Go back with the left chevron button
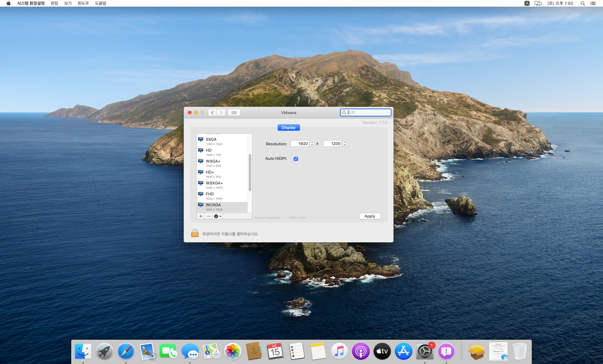This screenshot has height=364, width=603. tap(212, 112)
